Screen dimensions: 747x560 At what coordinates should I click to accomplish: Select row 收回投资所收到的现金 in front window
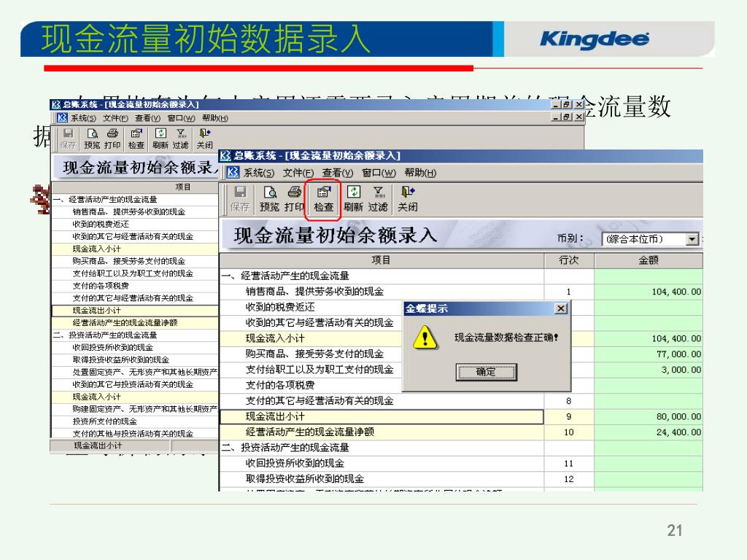click(382, 463)
